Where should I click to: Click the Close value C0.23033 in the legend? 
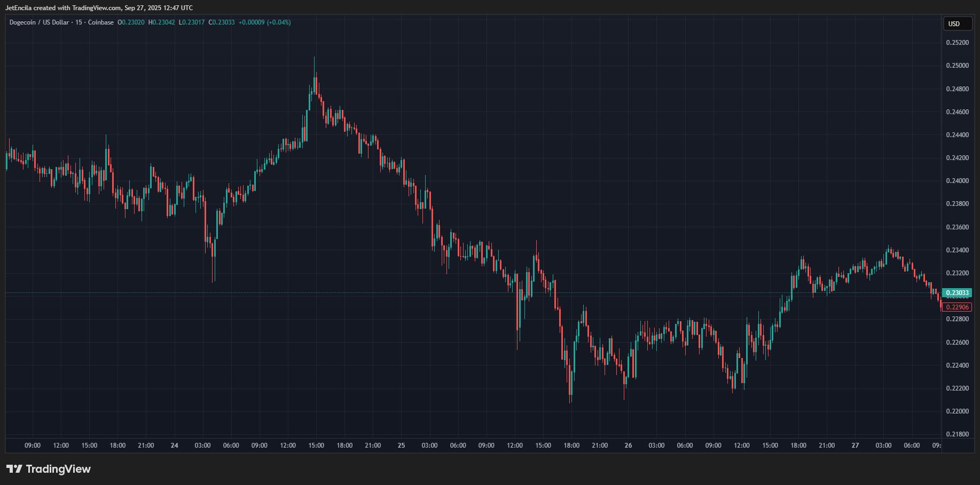click(x=222, y=22)
